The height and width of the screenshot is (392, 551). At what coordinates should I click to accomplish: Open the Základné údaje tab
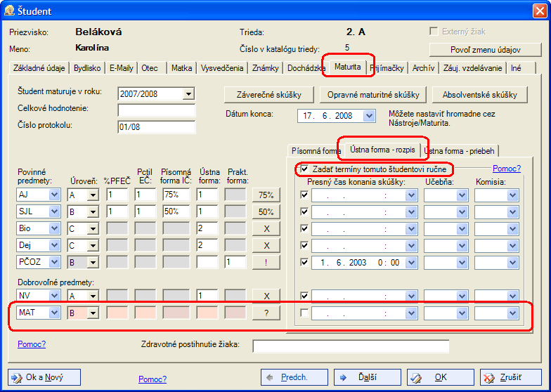tap(39, 68)
